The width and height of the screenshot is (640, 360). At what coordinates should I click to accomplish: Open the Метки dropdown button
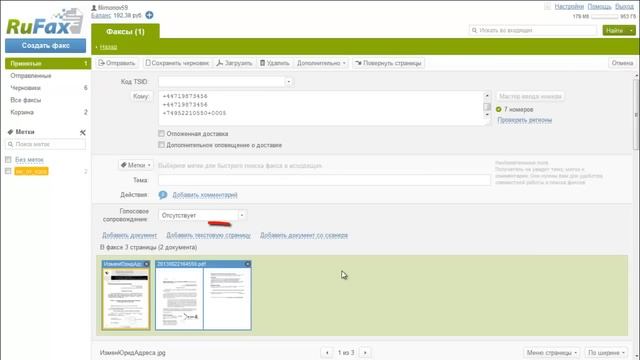(x=136, y=165)
